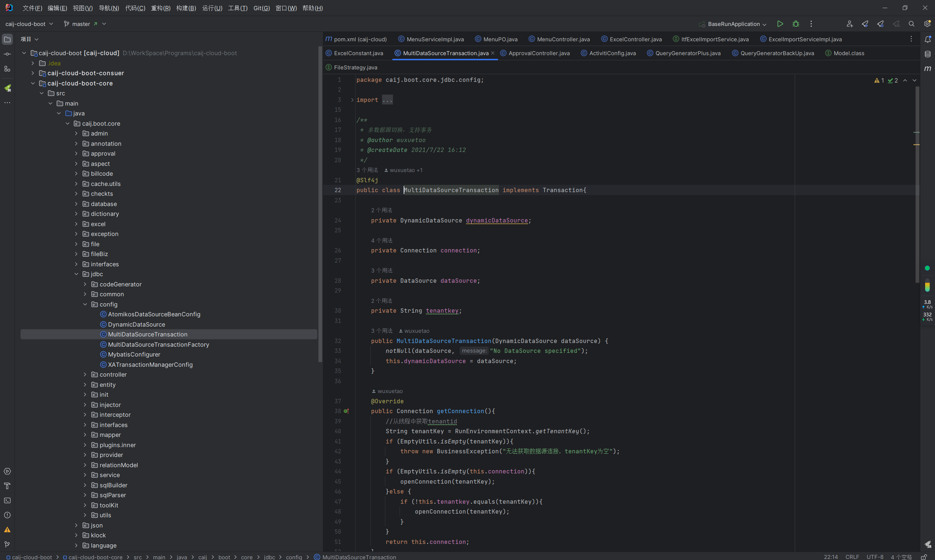The width and height of the screenshot is (935, 560).
Task: Click line number 32 in gutter
Action: 337,341
